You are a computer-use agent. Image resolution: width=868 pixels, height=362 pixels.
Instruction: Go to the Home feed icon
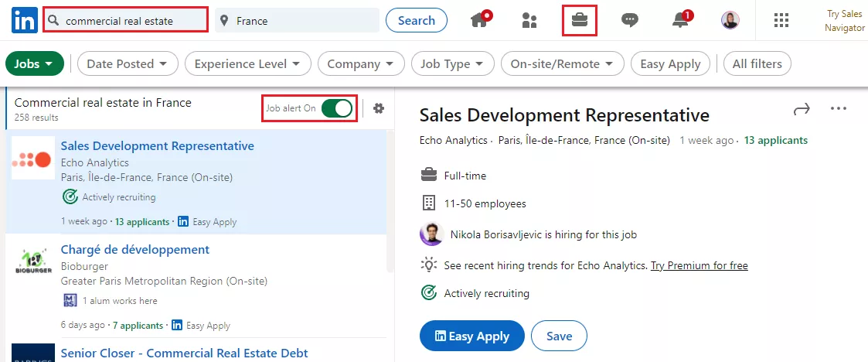481,20
